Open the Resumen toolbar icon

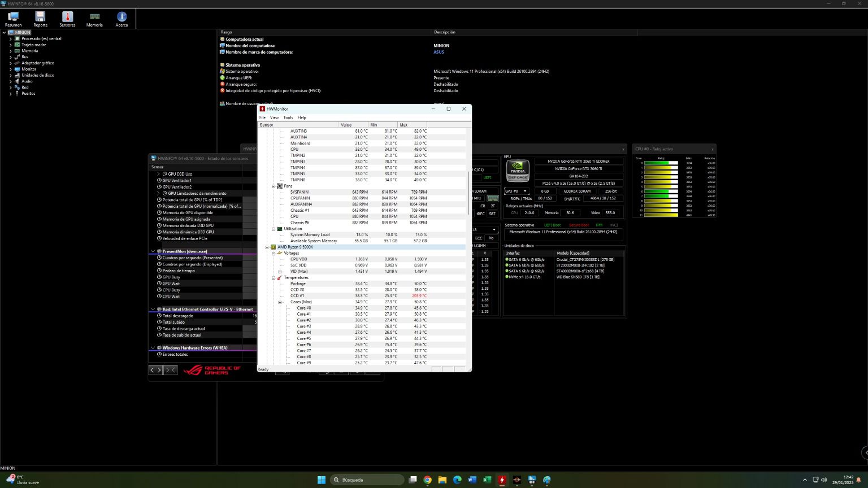pyautogui.click(x=13, y=19)
